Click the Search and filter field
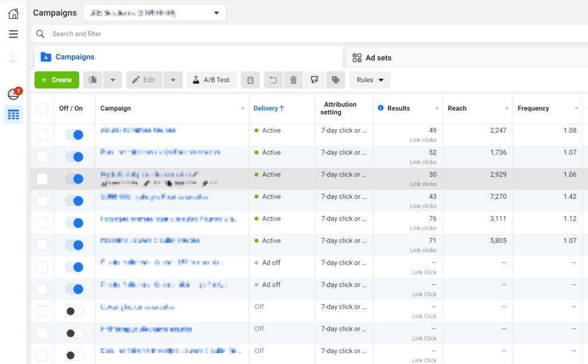The image size is (588, 364). [115, 34]
